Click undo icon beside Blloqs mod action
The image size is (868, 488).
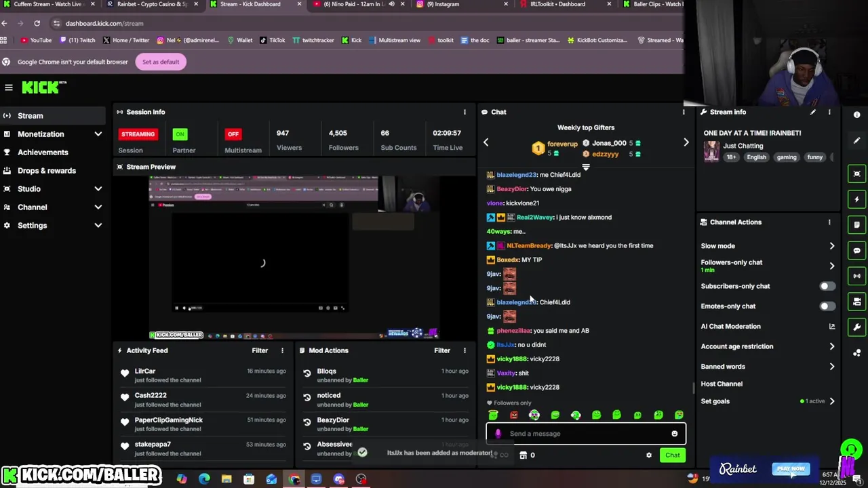pos(307,373)
